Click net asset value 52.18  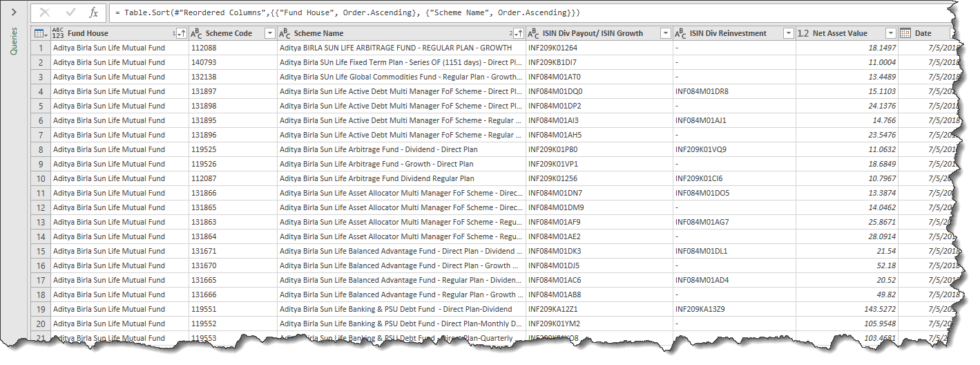coord(847,265)
